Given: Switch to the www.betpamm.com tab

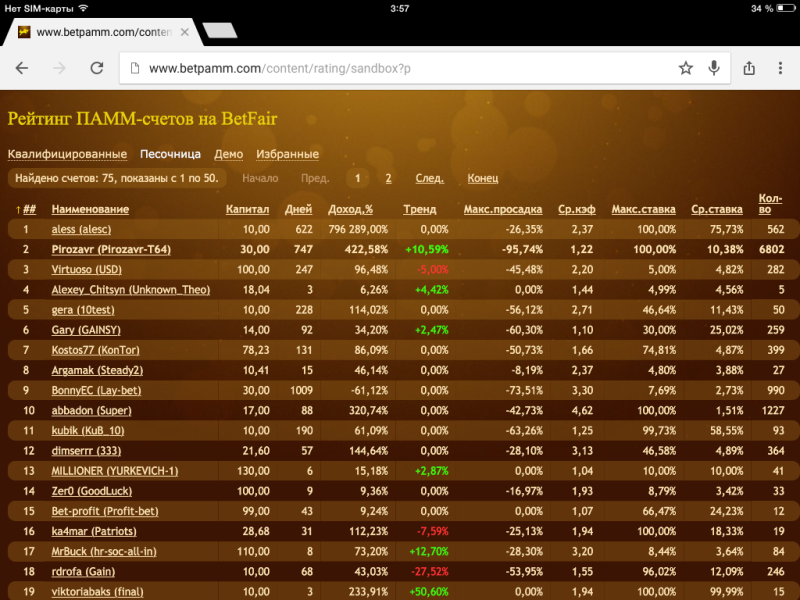Looking at the screenshot, I should tap(95, 32).
